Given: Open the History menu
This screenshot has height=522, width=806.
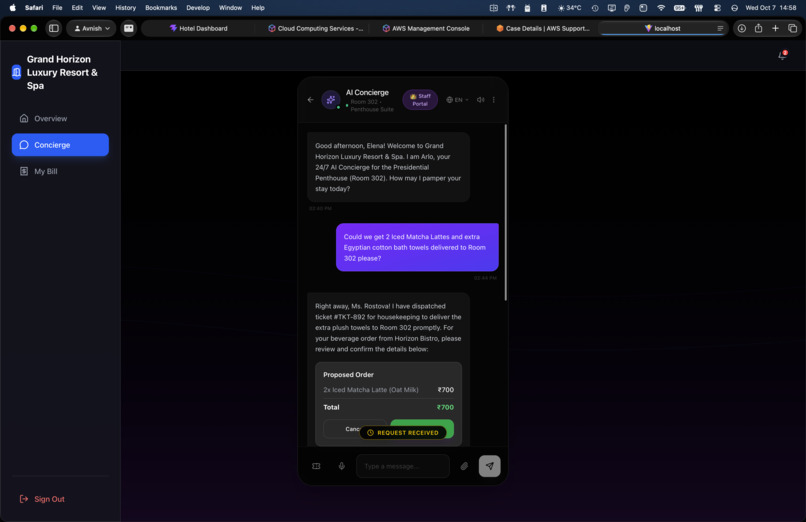Looking at the screenshot, I should (x=125, y=8).
